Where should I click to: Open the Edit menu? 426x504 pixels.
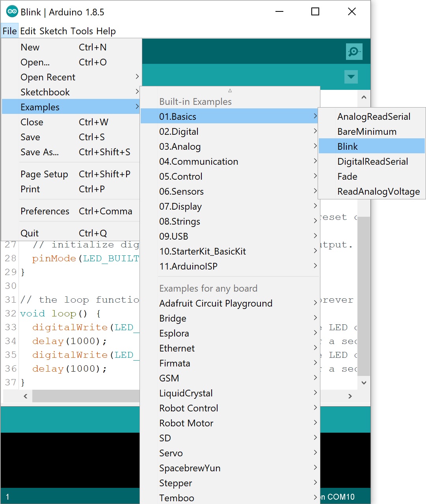[x=28, y=31]
